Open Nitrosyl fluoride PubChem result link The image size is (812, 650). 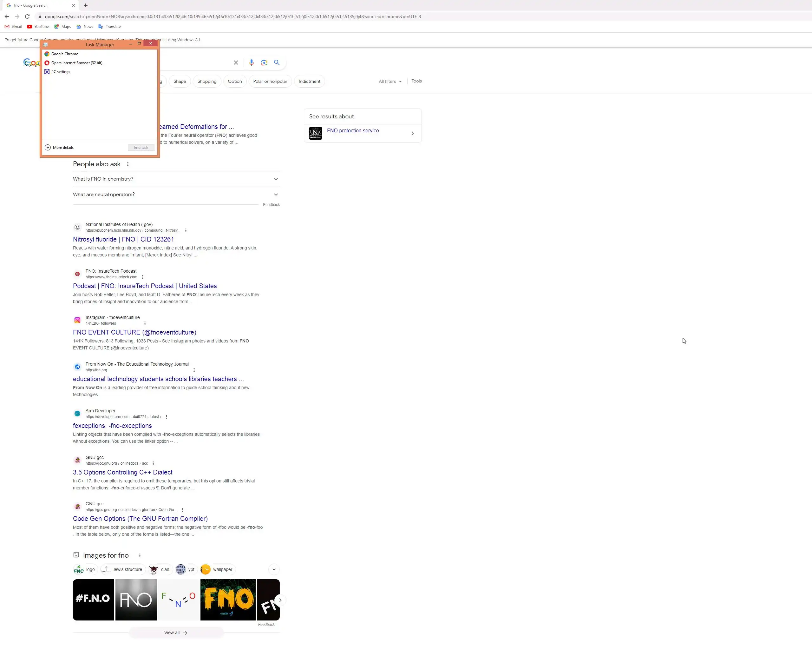pyautogui.click(x=123, y=239)
